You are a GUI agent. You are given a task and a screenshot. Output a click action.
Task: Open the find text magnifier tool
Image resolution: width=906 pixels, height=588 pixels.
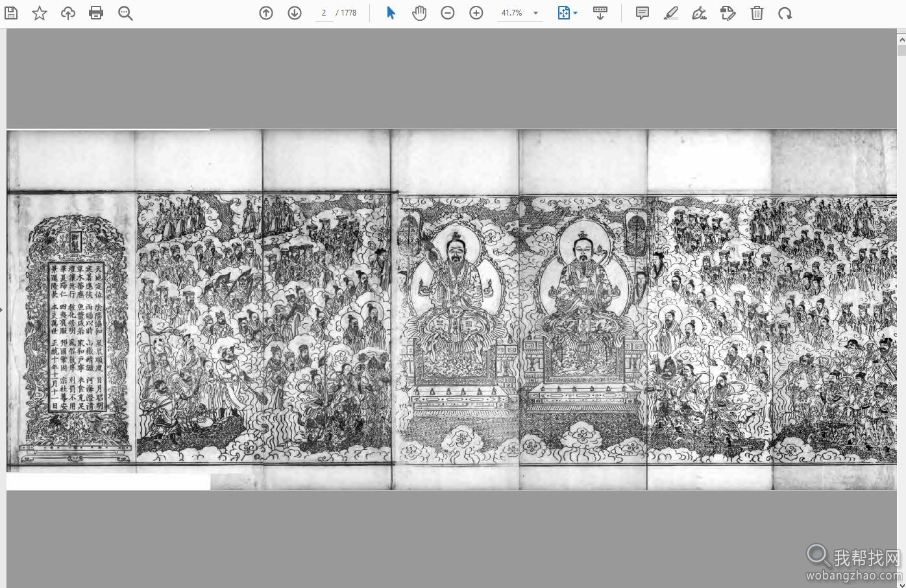(x=125, y=13)
